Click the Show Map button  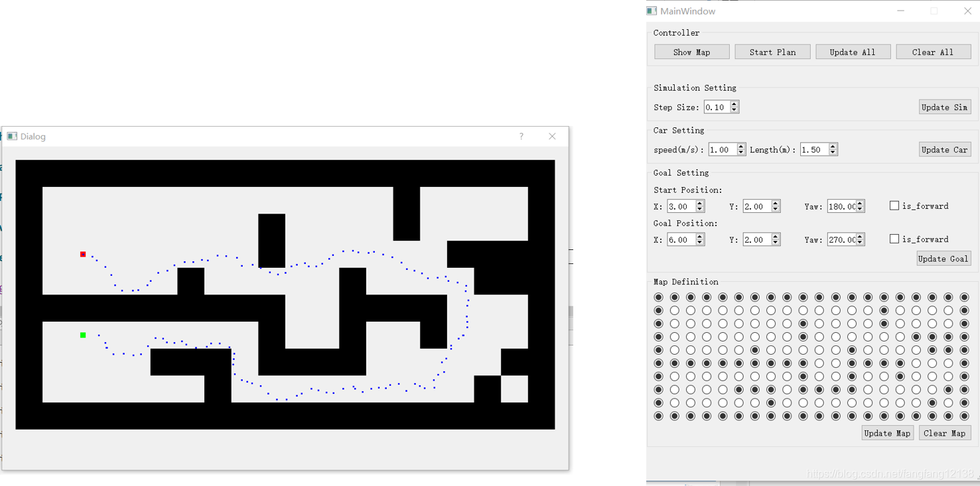tap(691, 52)
